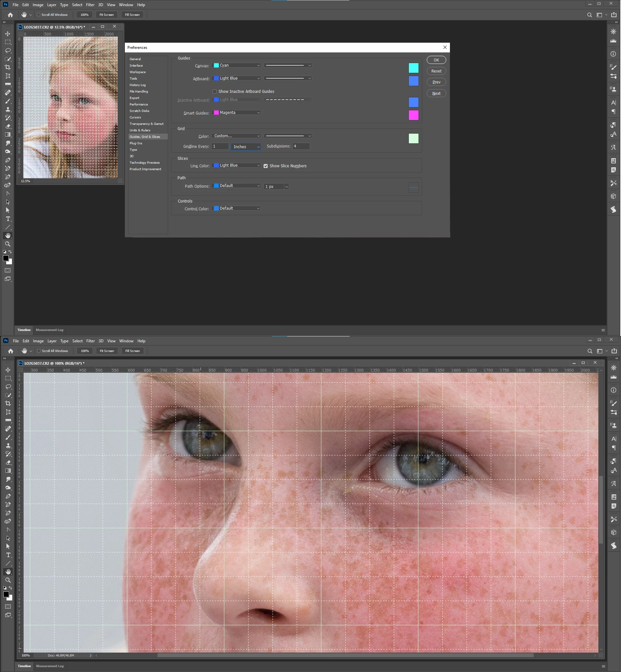Image resolution: width=621 pixels, height=672 pixels.
Task: Open the Filter menu in top window
Action: click(90, 5)
